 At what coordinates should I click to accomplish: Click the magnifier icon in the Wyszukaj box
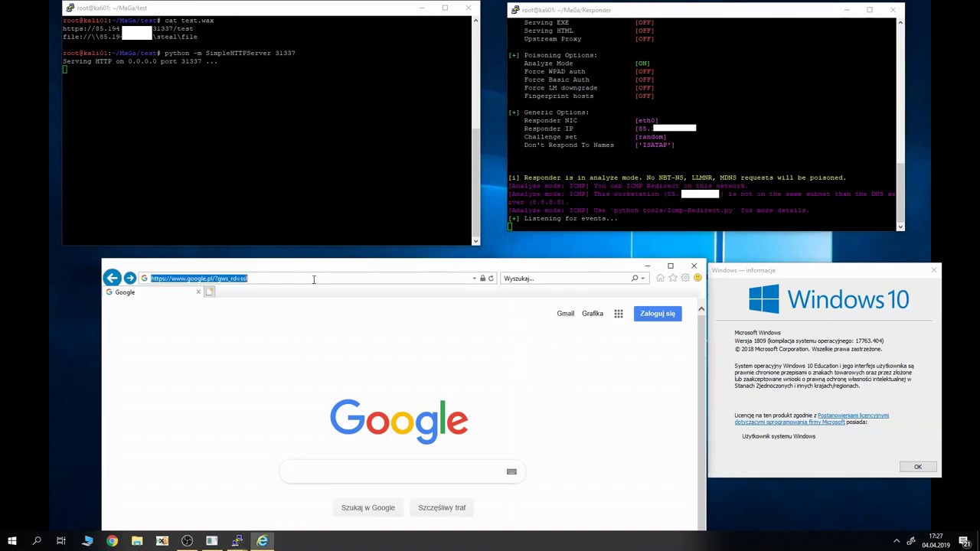[635, 279]
